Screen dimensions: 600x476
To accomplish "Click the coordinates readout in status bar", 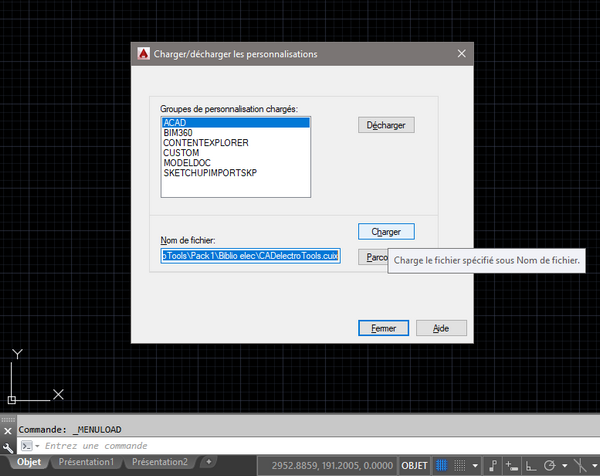I will (x=332, y=466).
